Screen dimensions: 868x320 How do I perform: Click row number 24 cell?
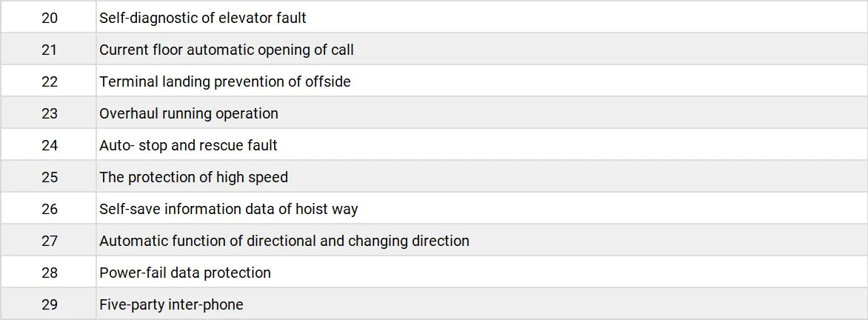(50, 145)
